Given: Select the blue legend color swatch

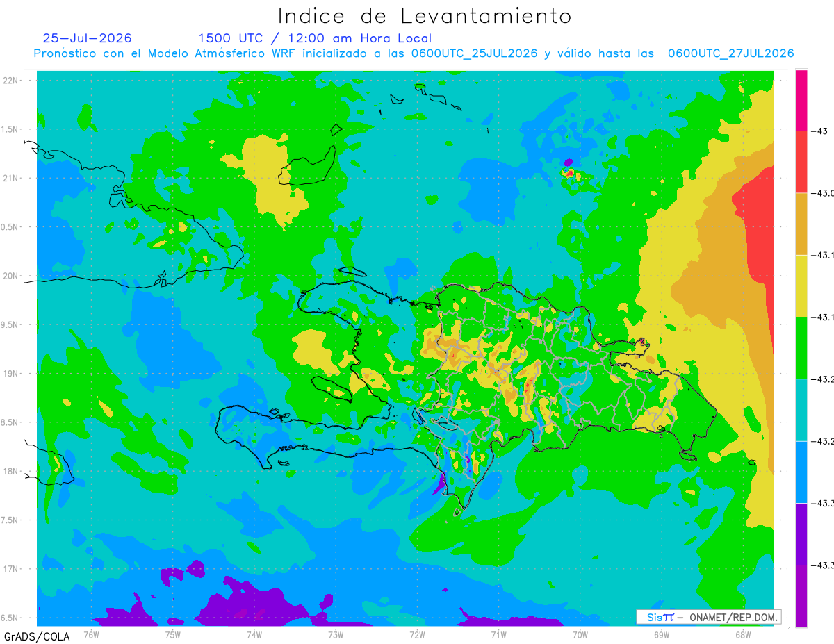Looking at the screenshot, I should pyautogui.click(x=801, y=471).
